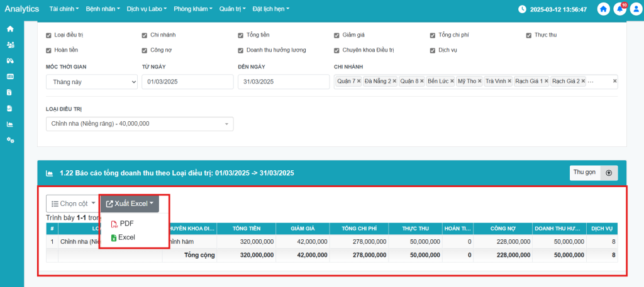Enable the Công nợ checkbox
644x287 pixels.
tap(145, 50)
